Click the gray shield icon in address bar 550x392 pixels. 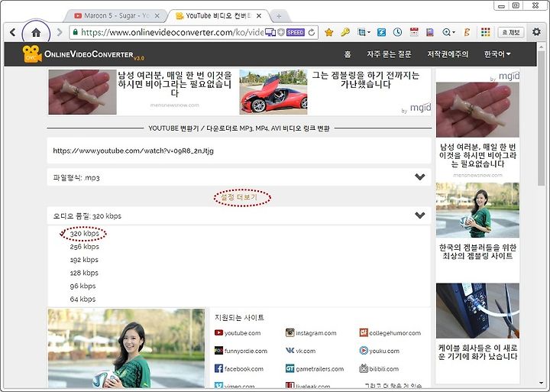(x=281, y=32)
